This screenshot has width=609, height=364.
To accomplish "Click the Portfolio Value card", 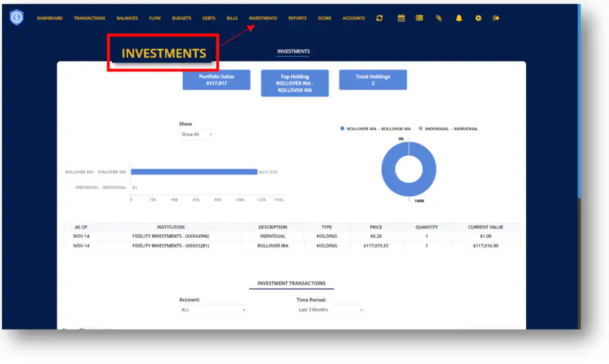I will coord(216,80).
